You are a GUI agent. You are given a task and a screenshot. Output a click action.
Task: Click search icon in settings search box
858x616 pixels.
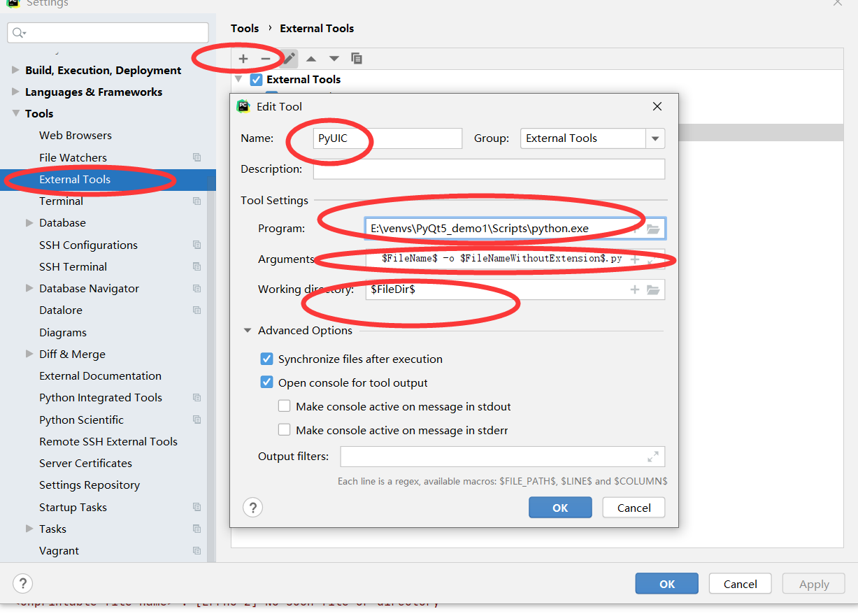[x=20, y=33]
